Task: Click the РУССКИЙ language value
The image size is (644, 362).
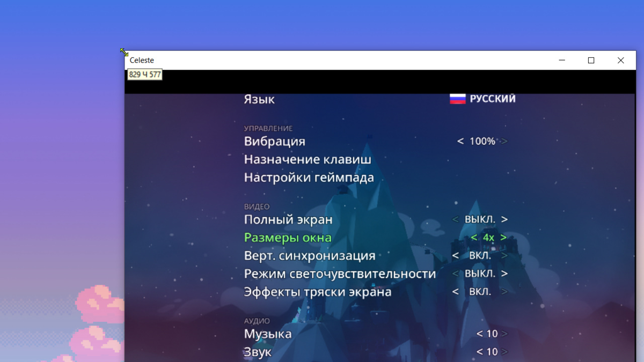Action: coord(493,99)
